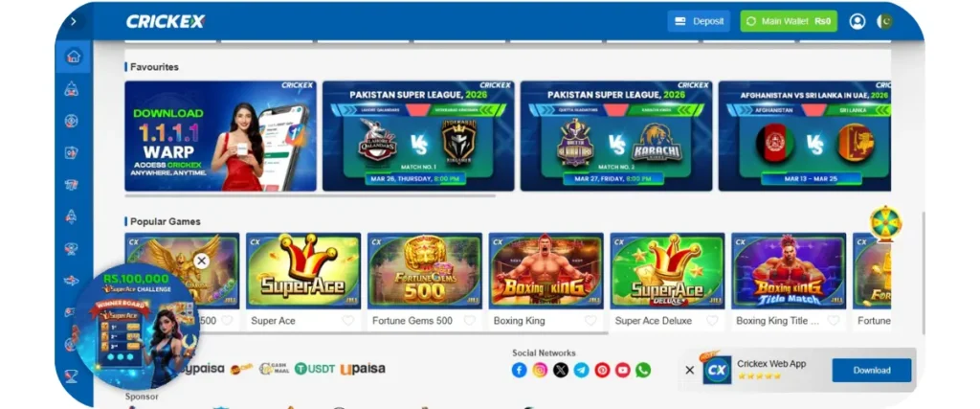980x409 pixels.
Task: Dismiss the Crickex Web App banner
Action: 689,371
